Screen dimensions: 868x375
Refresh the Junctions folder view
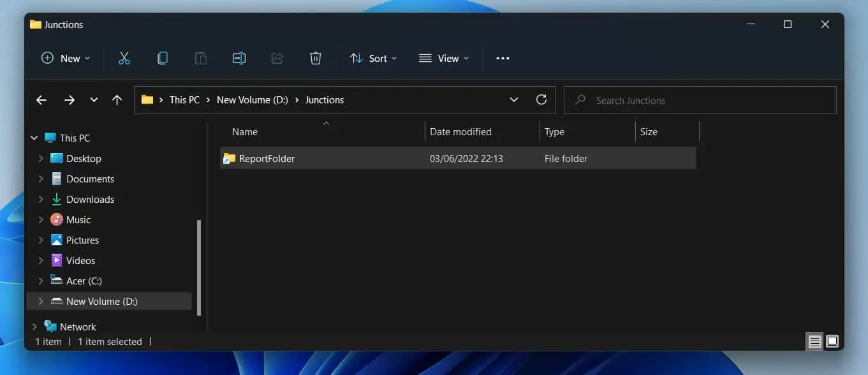(x=541, y=99)
